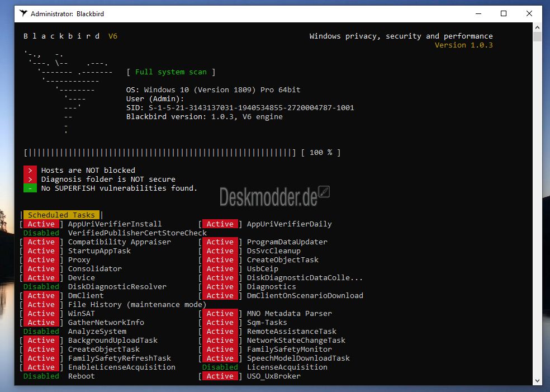The image size is (550, 392).
Task: Click the vertical scrollbar thumb
Action: pyautogui.click(x=537, y=36)
